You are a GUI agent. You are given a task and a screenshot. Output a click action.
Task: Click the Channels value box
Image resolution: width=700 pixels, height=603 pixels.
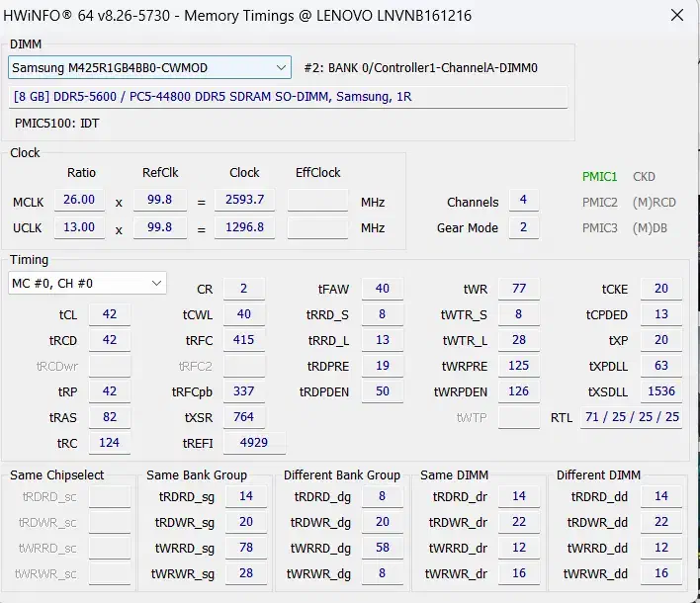click(x=523, y=201)
